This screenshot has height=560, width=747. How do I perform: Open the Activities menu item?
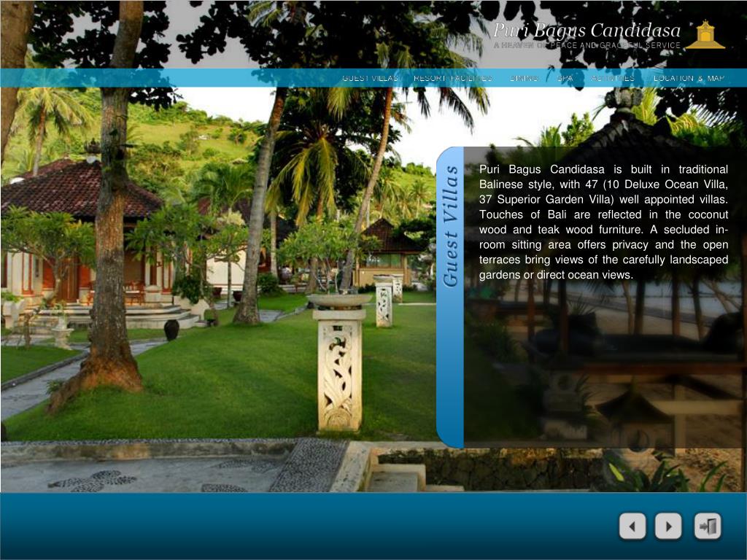pos(613,78)
